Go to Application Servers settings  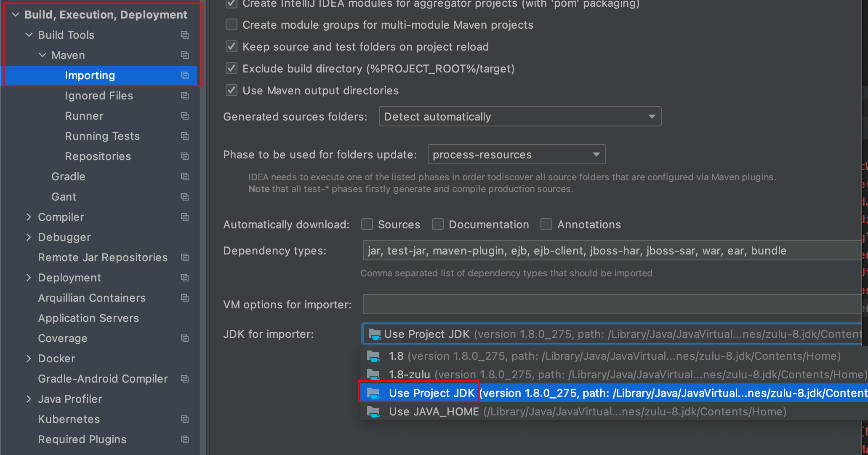[88, 318]
